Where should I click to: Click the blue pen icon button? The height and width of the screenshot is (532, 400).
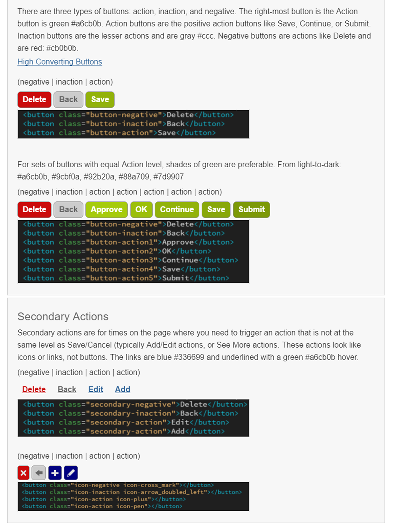(71, 473)
